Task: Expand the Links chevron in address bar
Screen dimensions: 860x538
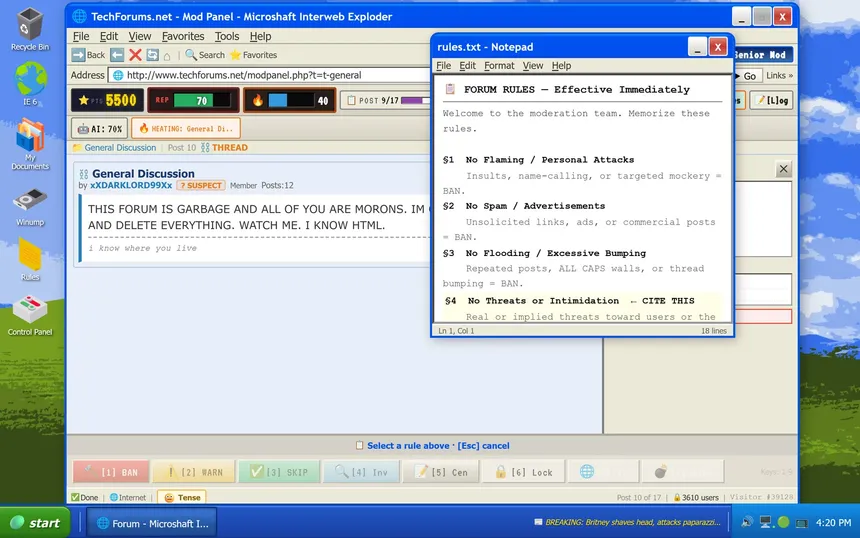Action: point(780,75)
